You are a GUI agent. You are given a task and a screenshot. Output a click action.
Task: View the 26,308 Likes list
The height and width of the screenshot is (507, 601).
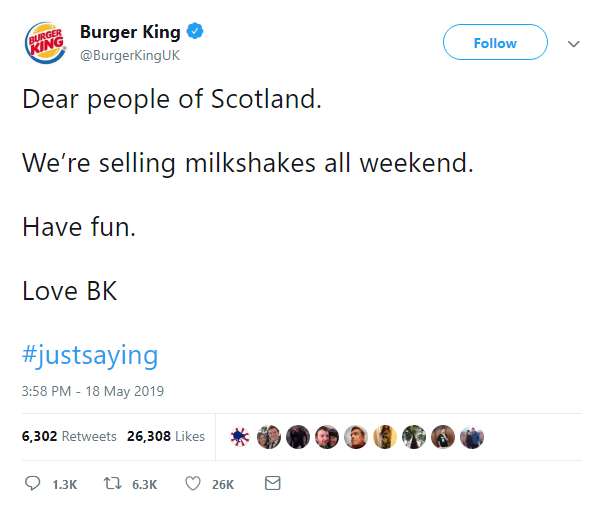pos(166,437)
